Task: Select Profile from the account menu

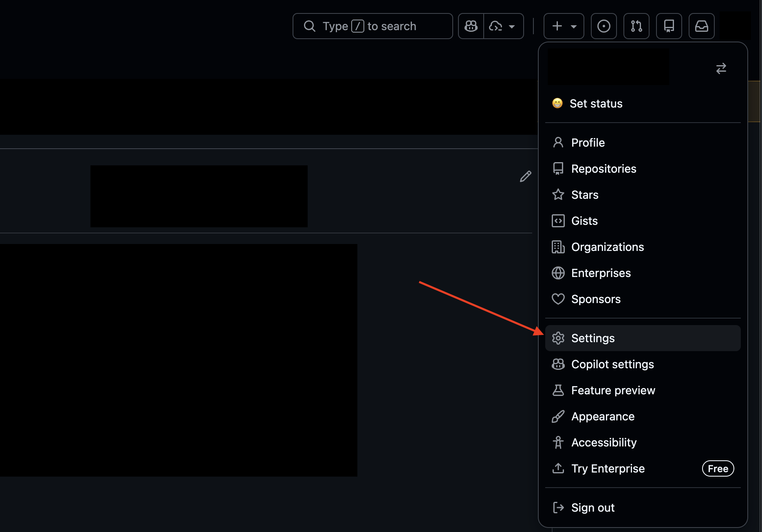Action: [x=588, y=142]
